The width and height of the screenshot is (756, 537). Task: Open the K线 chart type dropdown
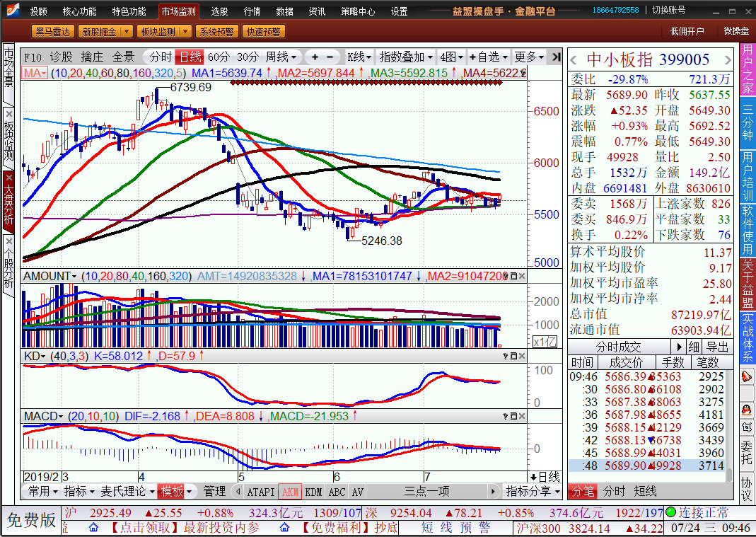pyautogui.click(x=359, y=57)
